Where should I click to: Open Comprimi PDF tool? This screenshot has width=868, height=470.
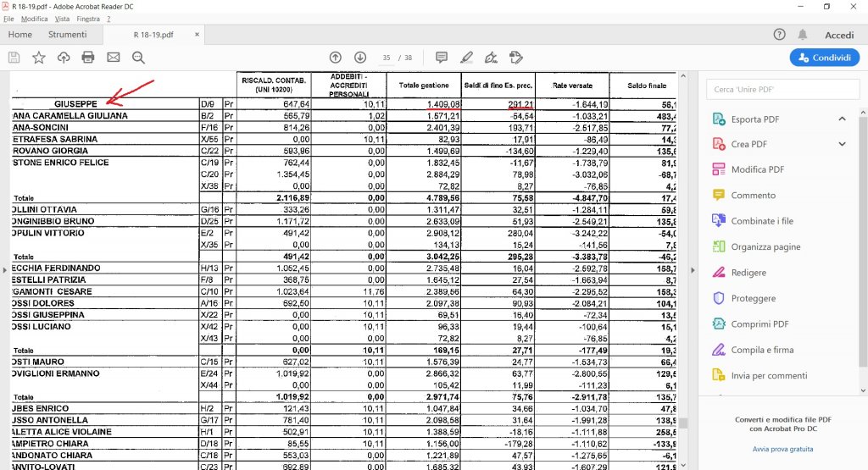tap(759, 324)
